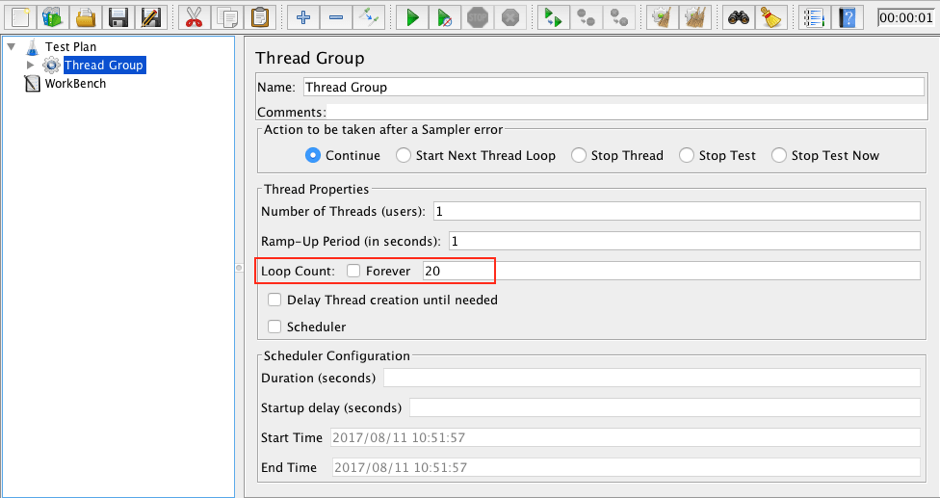Viewport: 940px width, 498px height.
Task: Collapse the Test Plan tree node
Action: point(11,47)
